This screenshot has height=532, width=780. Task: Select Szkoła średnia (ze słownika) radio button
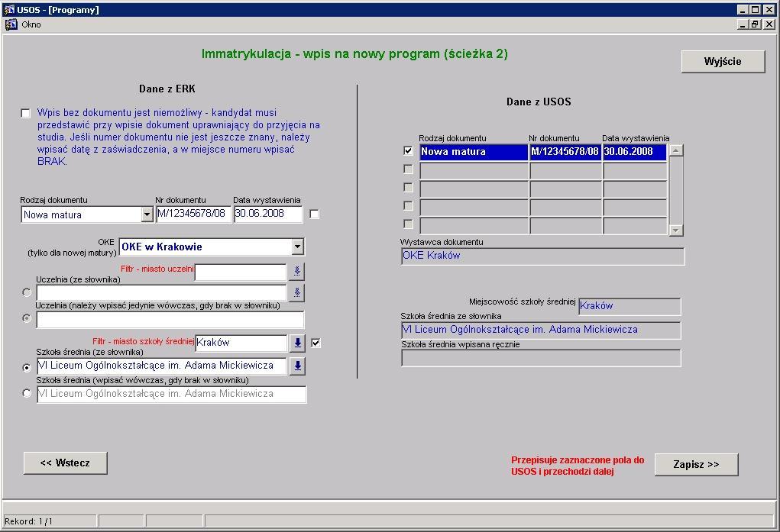click(27, 368)
